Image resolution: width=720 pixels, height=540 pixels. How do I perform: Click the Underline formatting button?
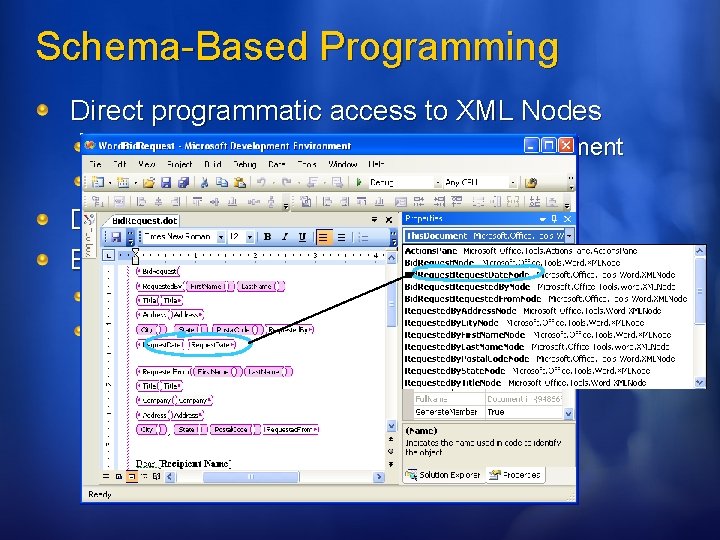(x=302, y=237)
